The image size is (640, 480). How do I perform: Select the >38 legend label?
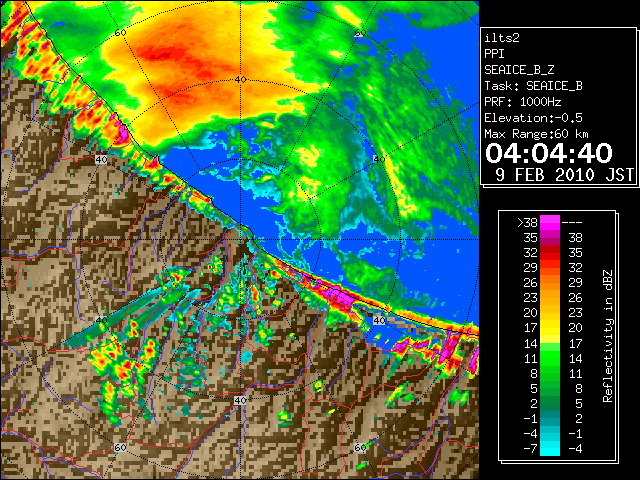[x=527, y=222]
